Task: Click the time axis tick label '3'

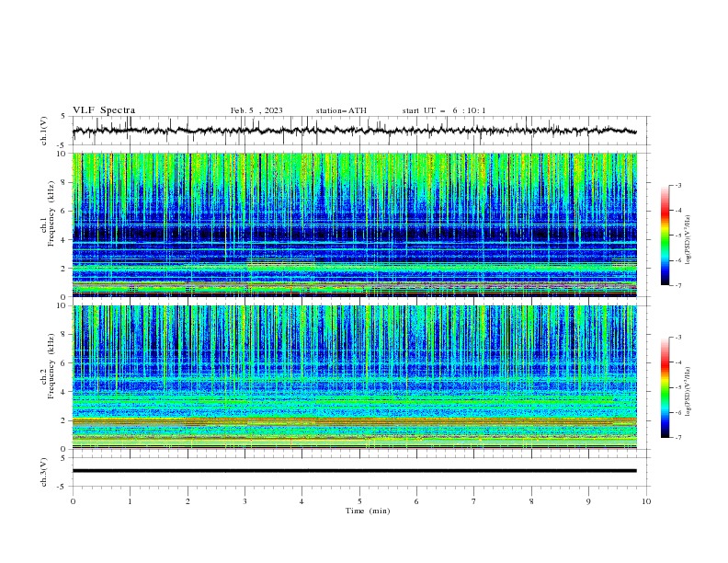Action: pyautogui.click(x=245, y=501)
